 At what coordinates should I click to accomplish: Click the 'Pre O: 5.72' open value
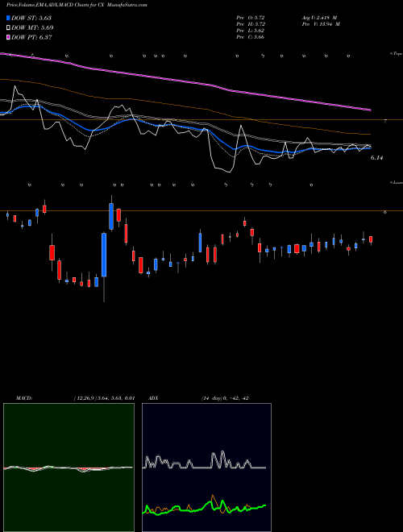(251, 18)
